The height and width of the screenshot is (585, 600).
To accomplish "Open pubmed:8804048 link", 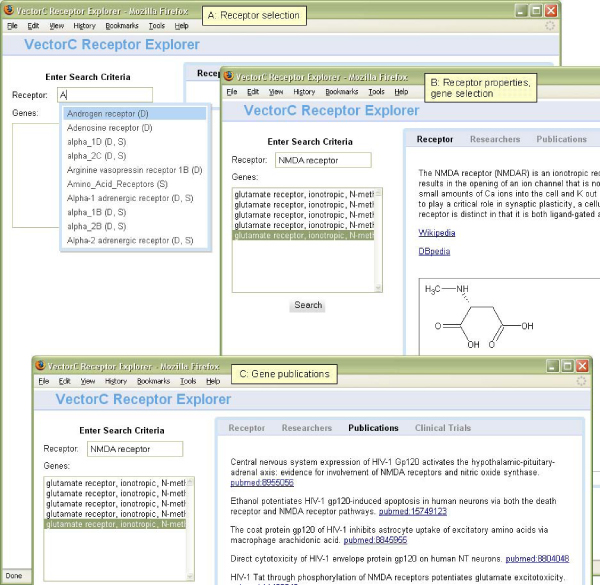I will [537, 559].
